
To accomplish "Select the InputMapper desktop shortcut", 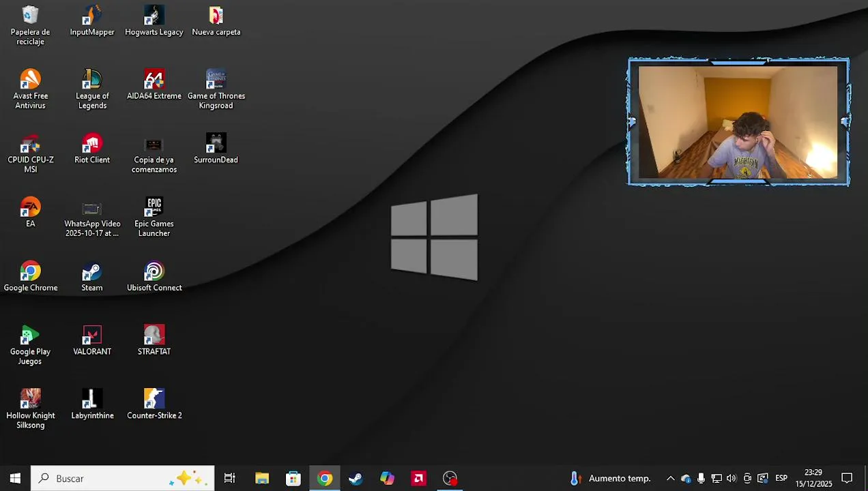I will [x=92, y=21].
